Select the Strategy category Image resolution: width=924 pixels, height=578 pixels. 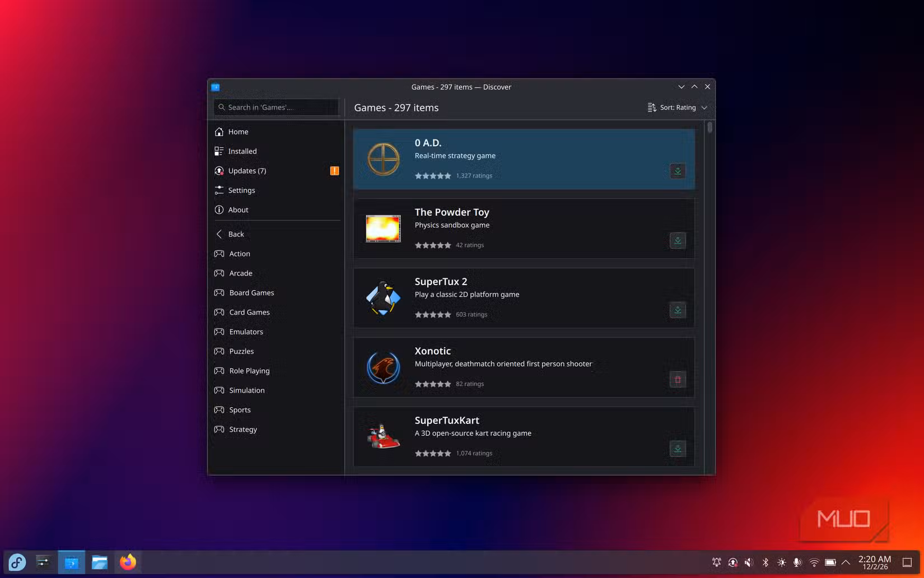tap(276, 430)
